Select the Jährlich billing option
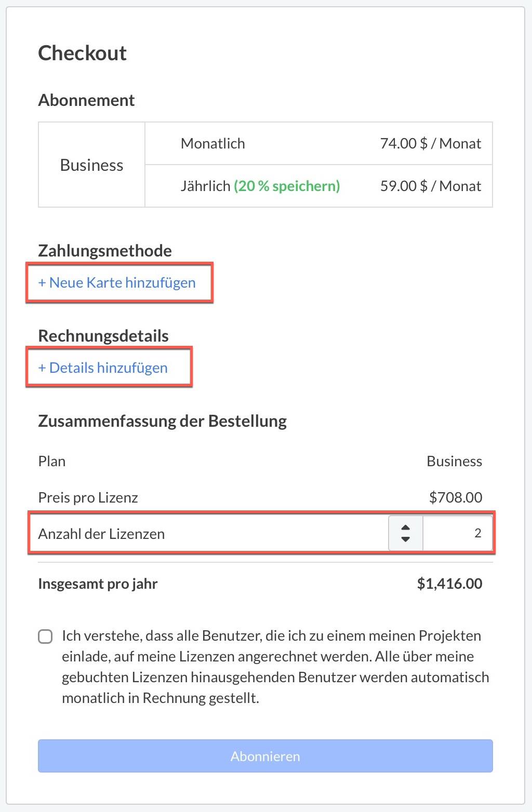The image size is (532, 812). 205,186
